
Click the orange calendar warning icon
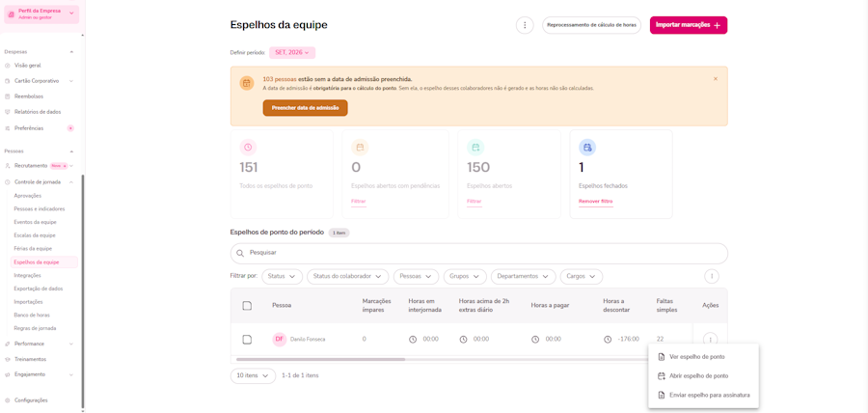(247, 83)
